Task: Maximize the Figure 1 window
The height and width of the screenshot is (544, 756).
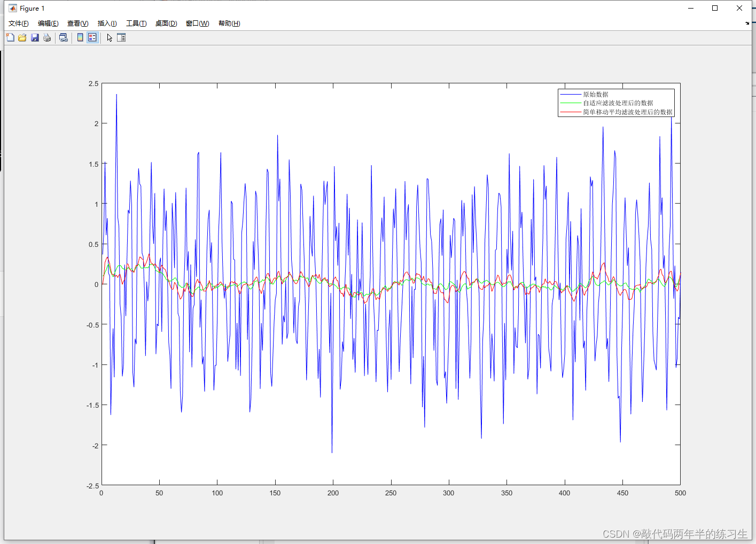Action: click(715, 8)
